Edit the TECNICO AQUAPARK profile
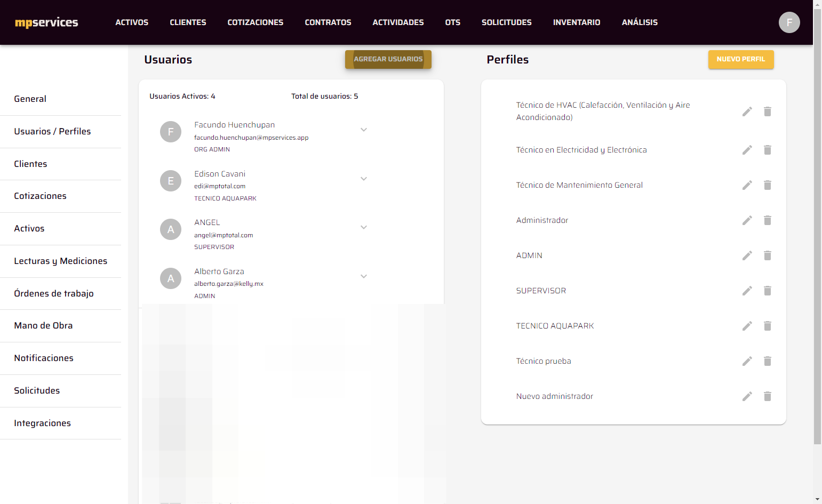This screenshot has height=504, width=822. point(747,326)
